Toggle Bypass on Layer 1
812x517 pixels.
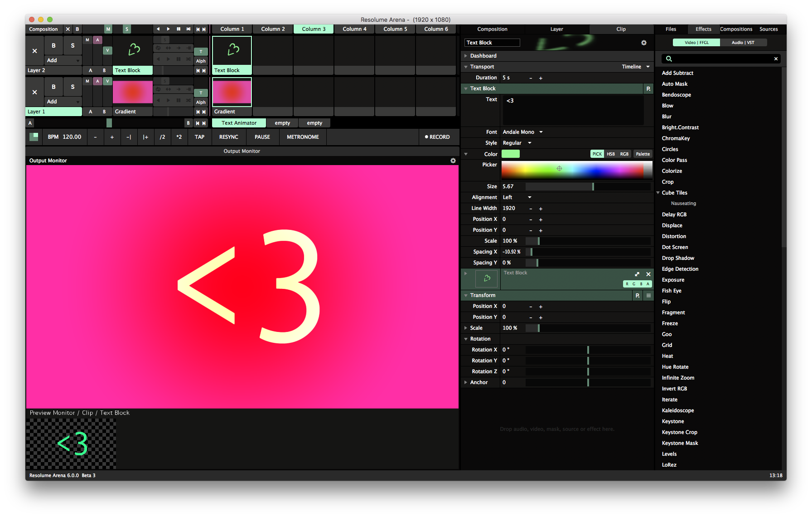[53, 87]
